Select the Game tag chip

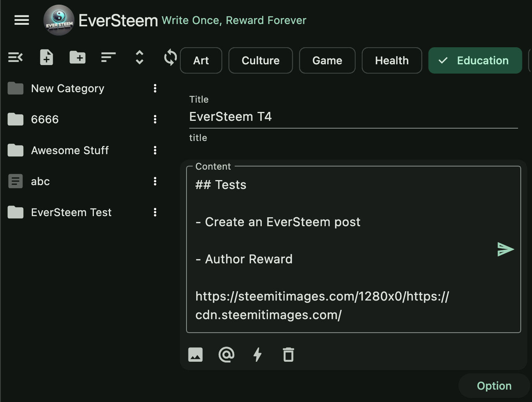pyautogui.click(x=327, y=60)
